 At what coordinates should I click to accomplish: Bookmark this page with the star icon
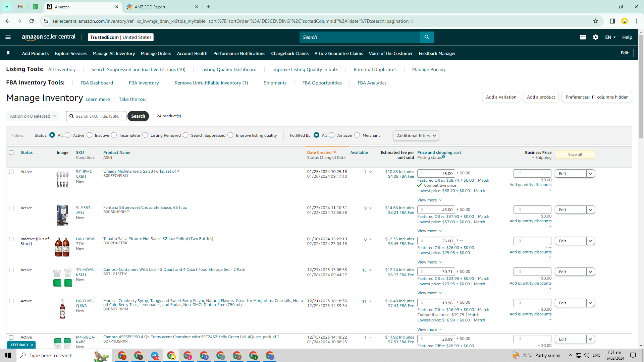(596, 21)
